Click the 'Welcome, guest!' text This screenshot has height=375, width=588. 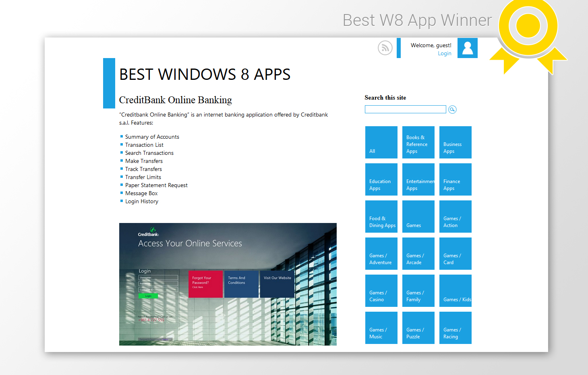[431, 46]
